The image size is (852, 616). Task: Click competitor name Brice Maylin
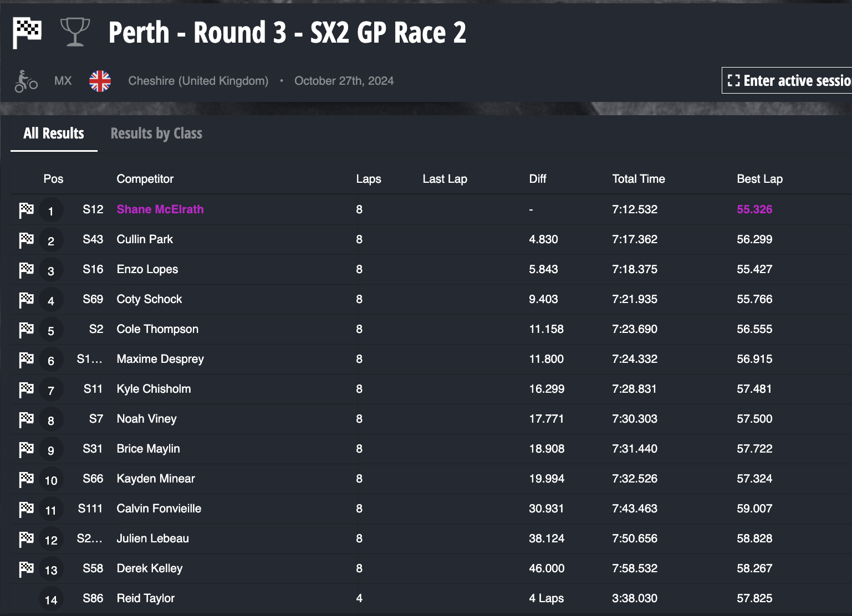pyautogui.click(x=148, y=449)
